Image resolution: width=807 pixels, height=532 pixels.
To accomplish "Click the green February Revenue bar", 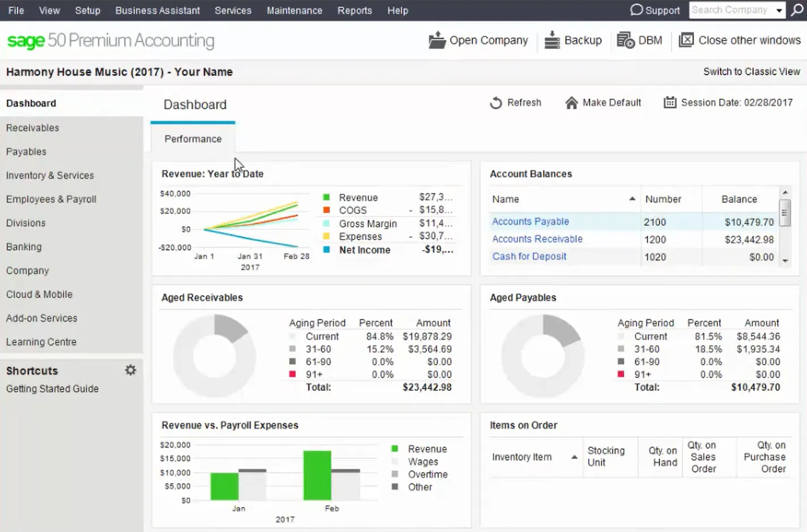I will point(317,475).
